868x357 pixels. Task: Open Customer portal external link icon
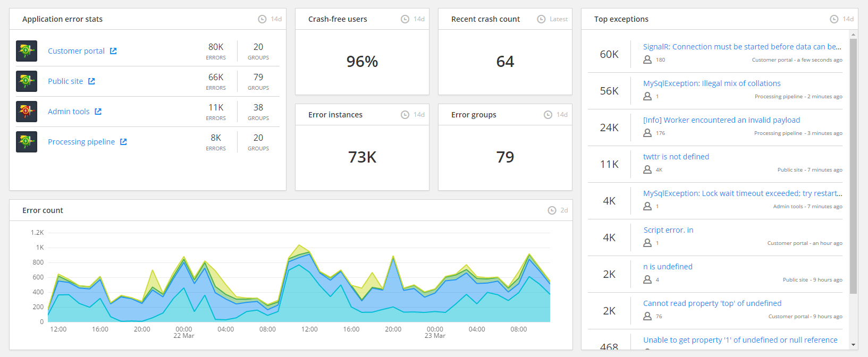pyautogui.click(x=113, y=51)
